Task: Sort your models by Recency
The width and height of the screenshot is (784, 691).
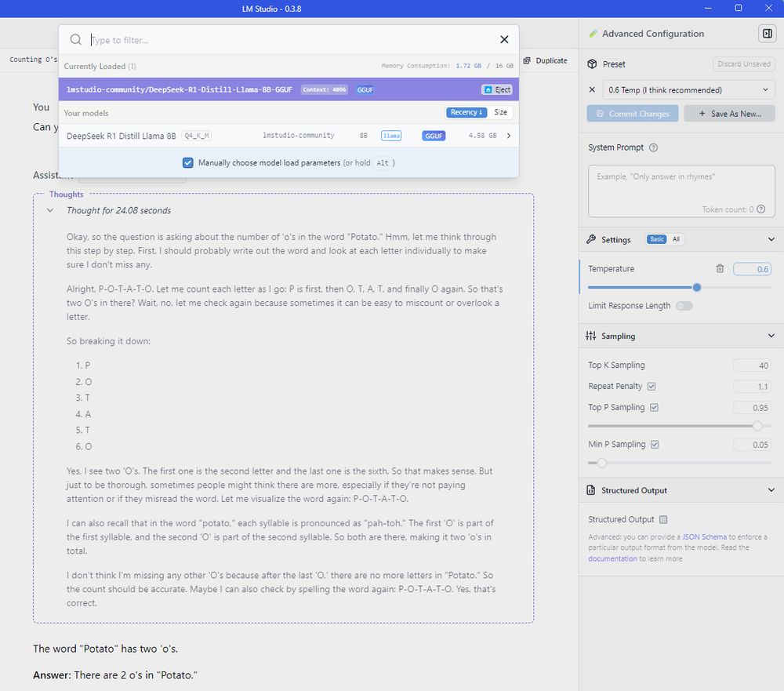Action: point(466,112)
